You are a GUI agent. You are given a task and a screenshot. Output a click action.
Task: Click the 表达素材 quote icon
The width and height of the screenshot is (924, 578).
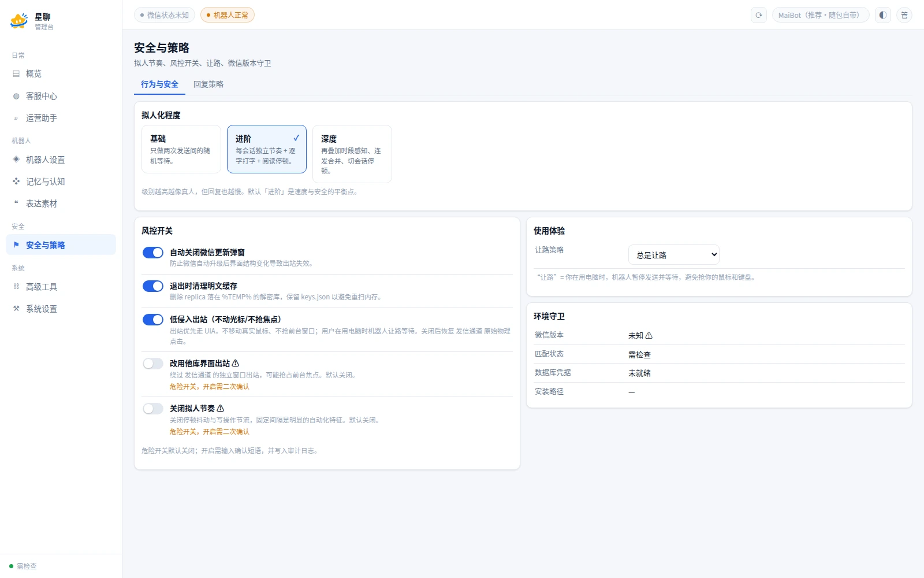16,203
